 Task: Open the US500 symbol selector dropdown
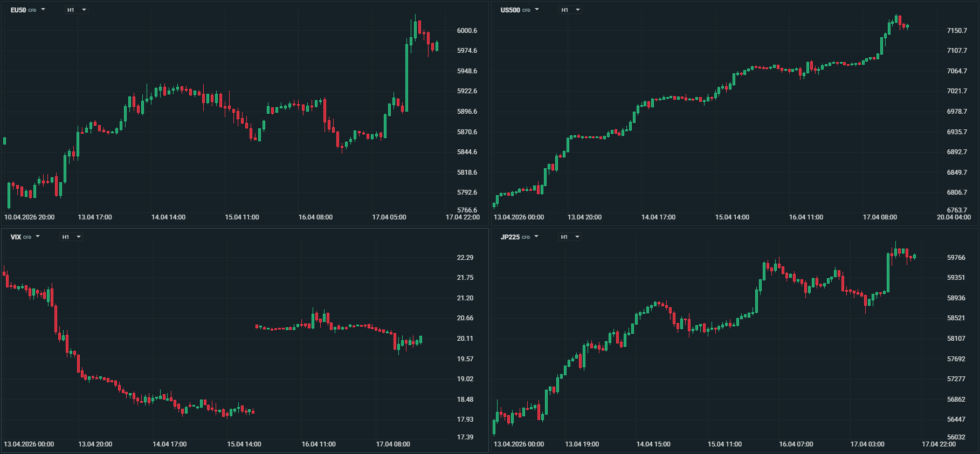click(x=519, y=10)
